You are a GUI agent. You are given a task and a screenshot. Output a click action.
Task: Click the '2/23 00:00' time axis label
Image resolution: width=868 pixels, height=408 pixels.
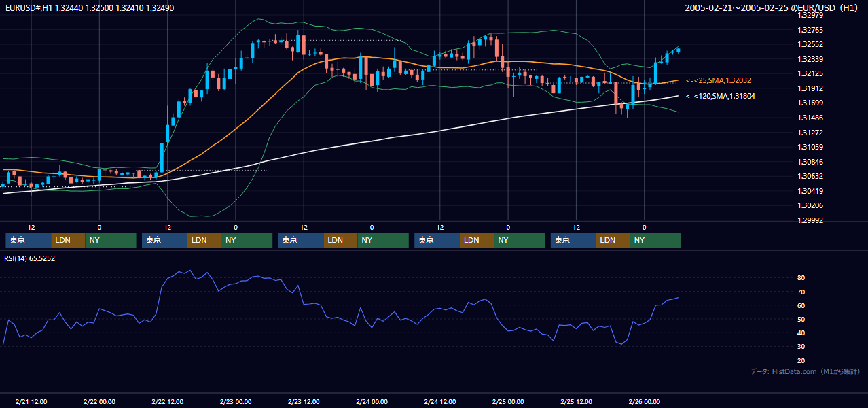(x=236, y=401)
